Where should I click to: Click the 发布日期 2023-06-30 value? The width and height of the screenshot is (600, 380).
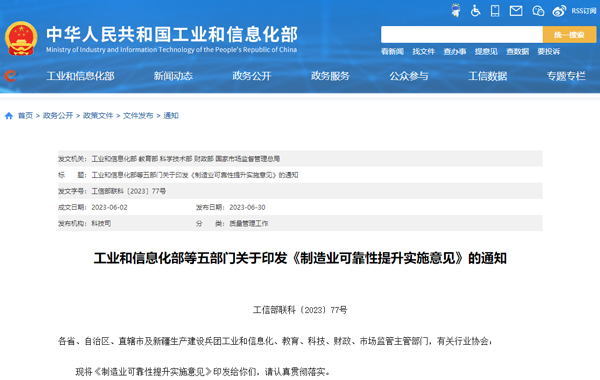(x=247, y=207)
